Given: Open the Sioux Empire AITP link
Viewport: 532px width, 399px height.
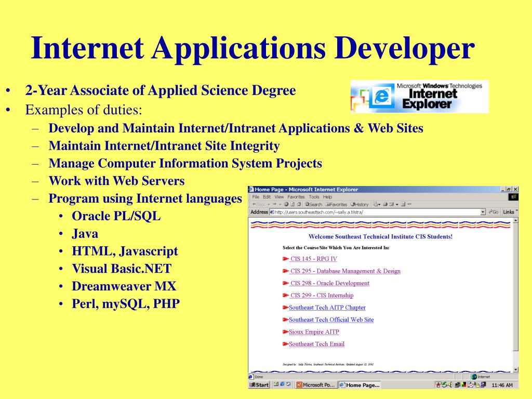Looking at the screenshot, I should (x=314, y=332).
